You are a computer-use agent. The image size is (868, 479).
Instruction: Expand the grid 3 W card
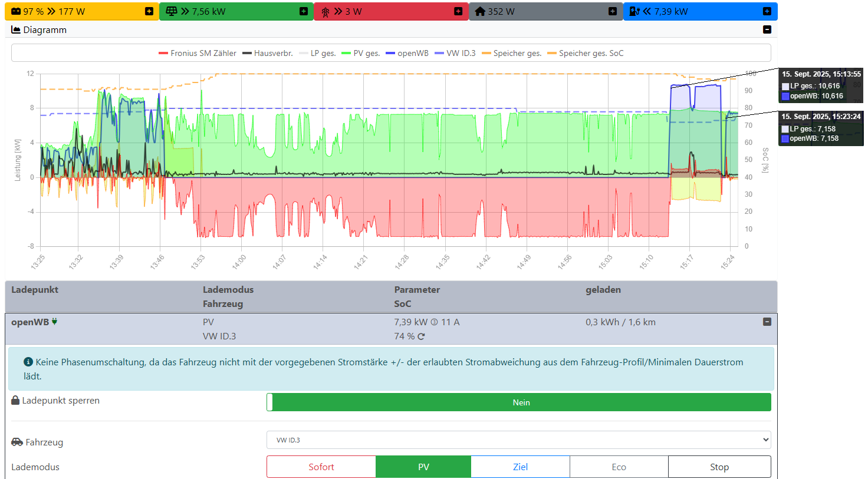click(458, 11)
